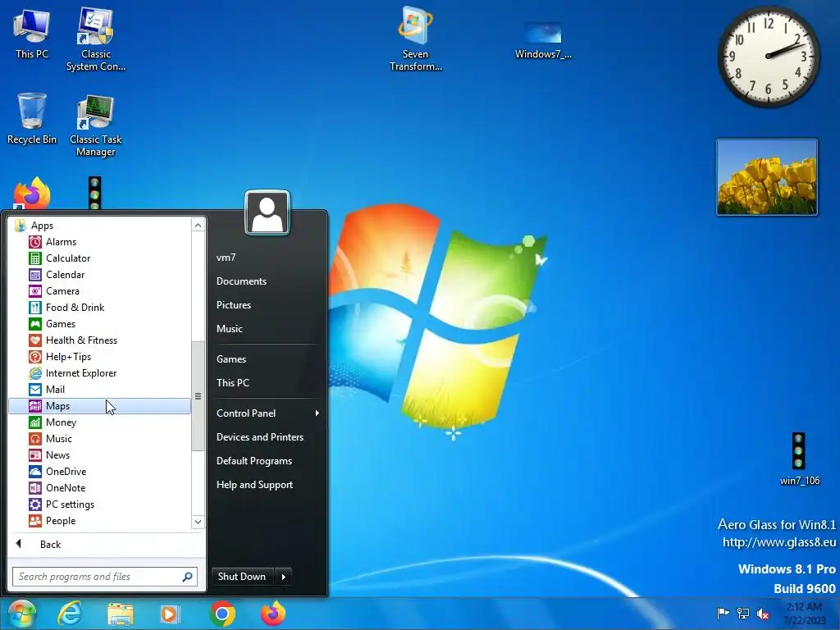Select the This PC desktop icon
The width and height of the screenshot is (840, 630).
[32, 33]
